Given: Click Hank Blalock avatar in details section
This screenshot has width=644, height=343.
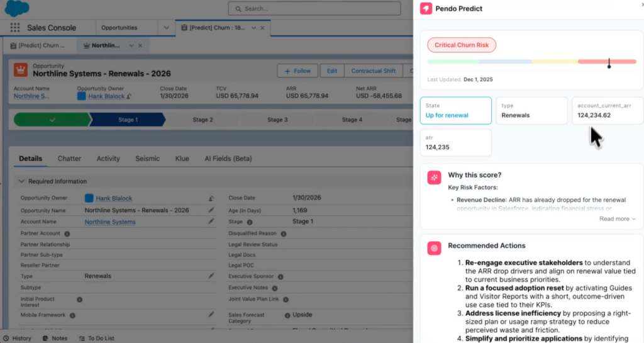Looking at the screenshot, I should 89,198.
